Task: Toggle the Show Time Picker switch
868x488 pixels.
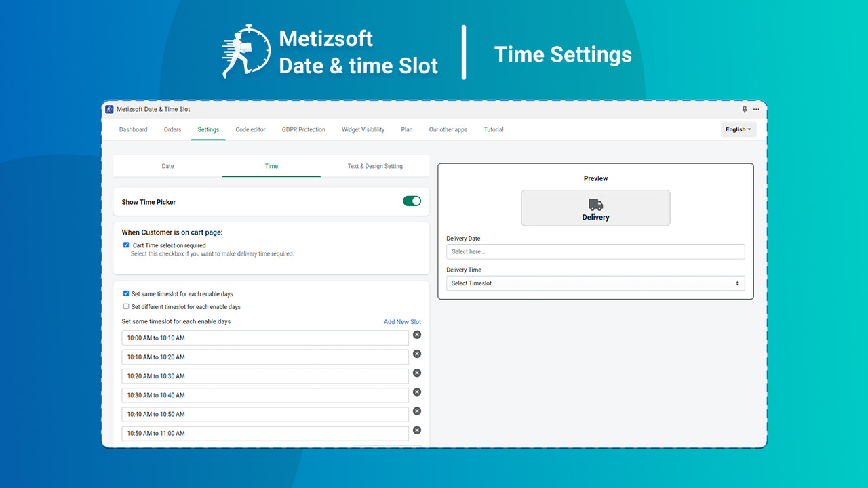Action: (412, 201)
